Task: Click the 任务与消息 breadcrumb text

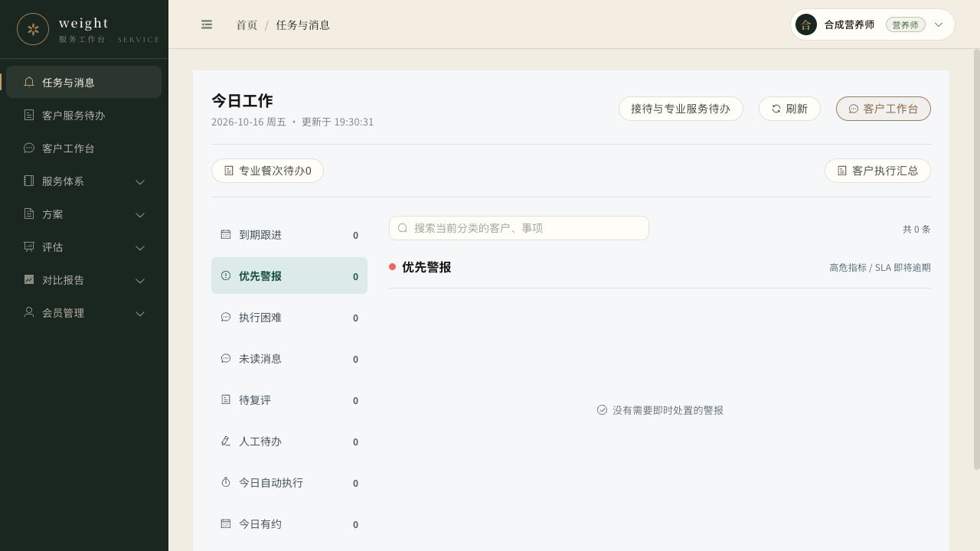Action: tap(303, 24)
